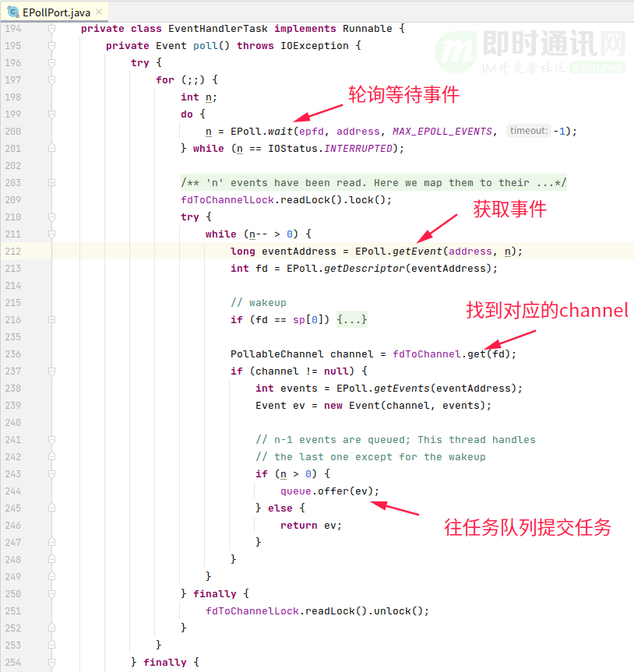Collapse the for loop fold marker at line 197
The height and width of the screenshot is (672, 634).
[52, 80]
